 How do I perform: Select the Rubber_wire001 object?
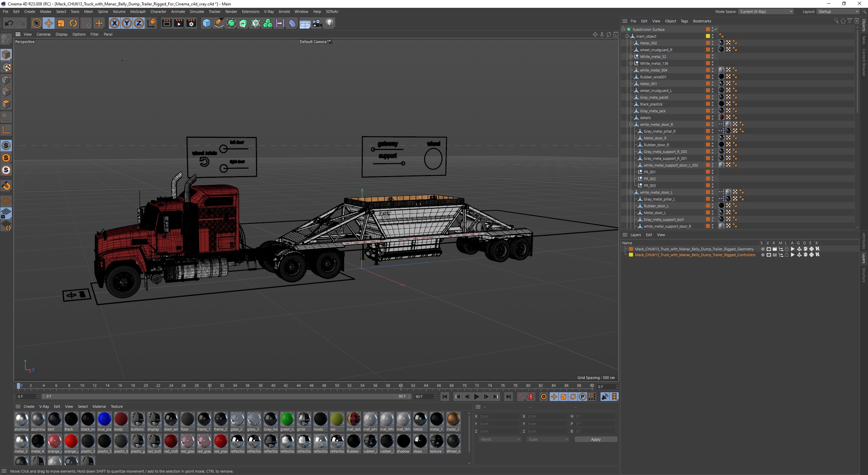[653, 77]
